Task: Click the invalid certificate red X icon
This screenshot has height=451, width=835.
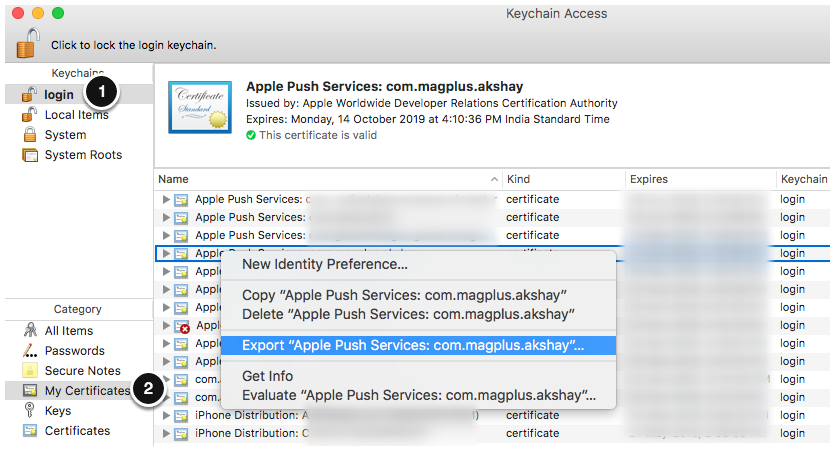Action: click(x=185, y=329)
